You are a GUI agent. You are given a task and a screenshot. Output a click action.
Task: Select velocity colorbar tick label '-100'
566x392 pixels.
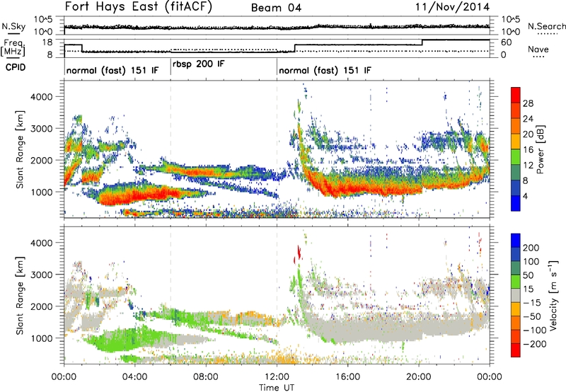coord(535,330)
